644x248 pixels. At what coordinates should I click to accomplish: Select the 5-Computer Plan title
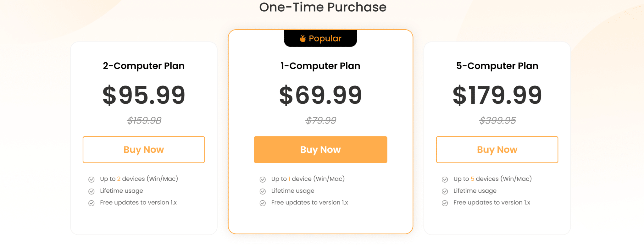point(497,66)
